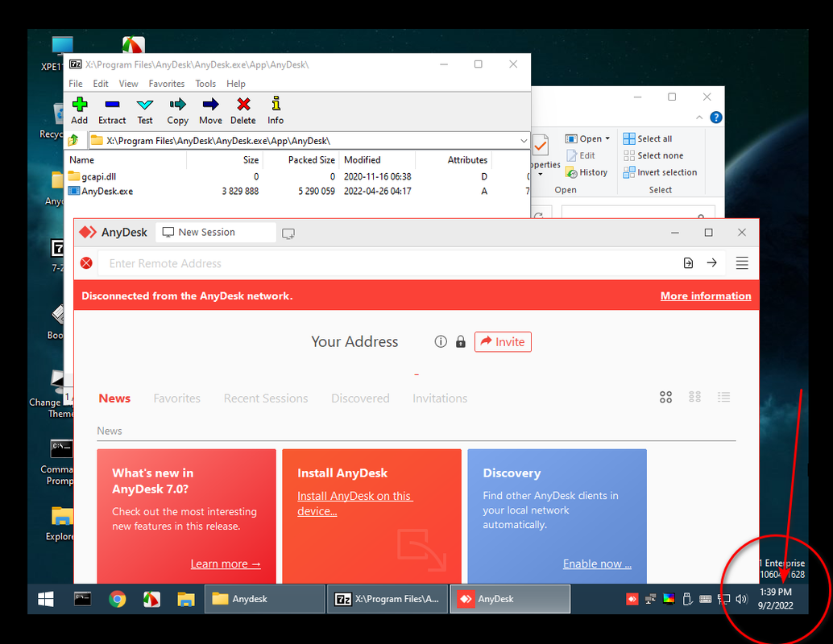Select small tiles view in AnyDesk
Screen dimensions: 833x644
click(694, 397)
